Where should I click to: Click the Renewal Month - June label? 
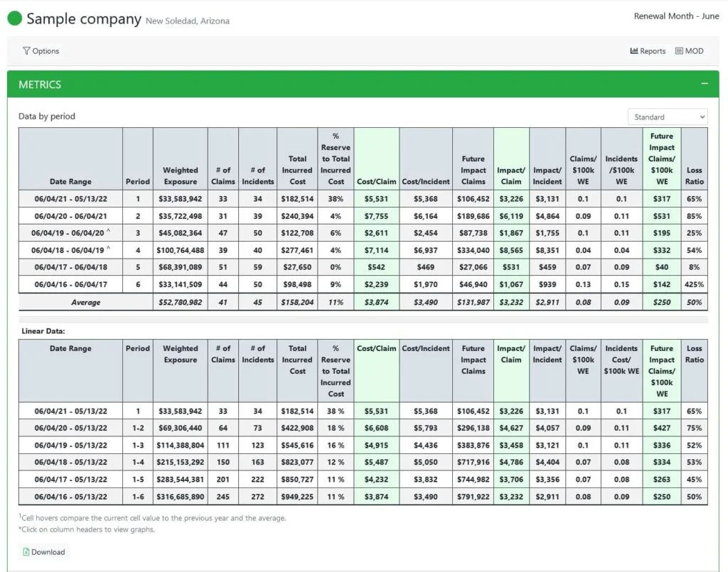pos(677,16)
